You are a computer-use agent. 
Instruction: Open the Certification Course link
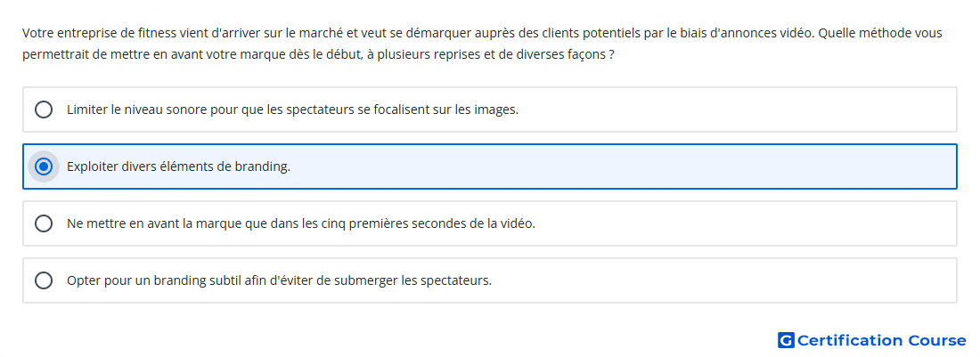pyautogui.click(x=872, y=340)
